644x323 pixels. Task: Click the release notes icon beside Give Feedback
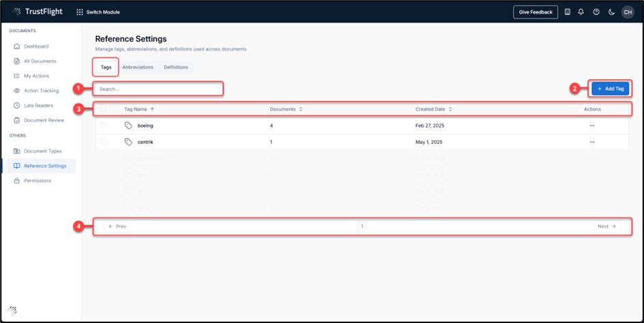tap(568, 12)
